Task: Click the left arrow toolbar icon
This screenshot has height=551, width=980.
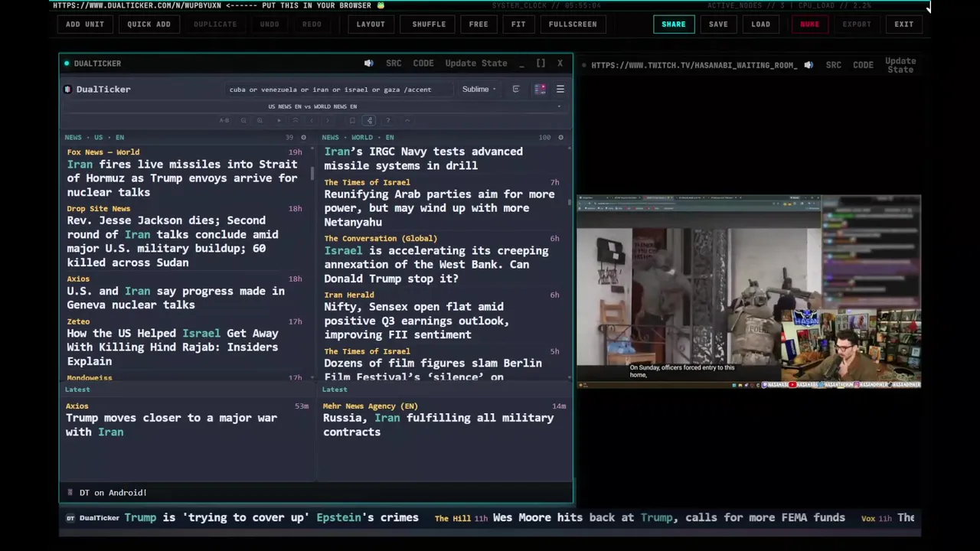Action: pyautogui.click(x=312, y=120)
